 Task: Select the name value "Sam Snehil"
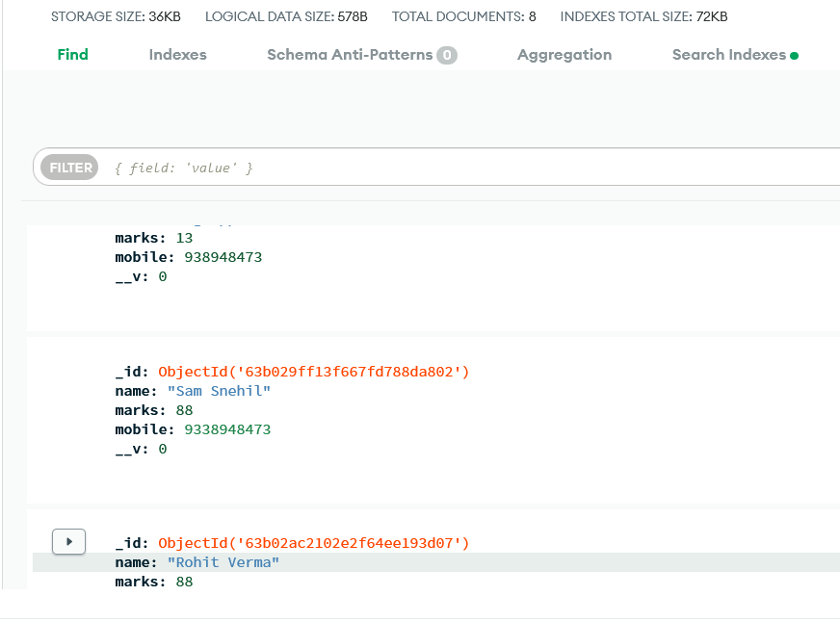click(x=219, y=391)
